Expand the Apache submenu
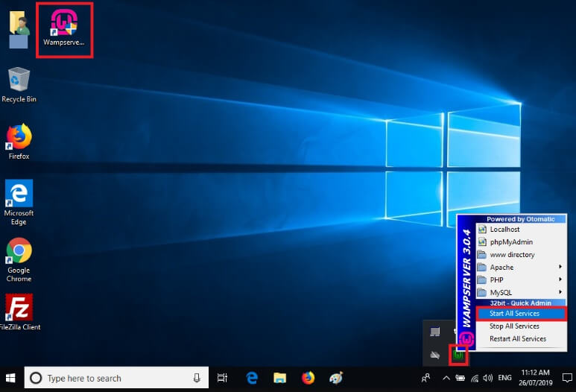 (x=522, y=267)
